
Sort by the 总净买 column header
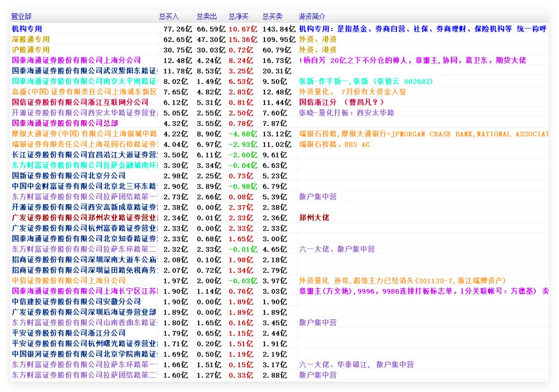[x=239, y=17]
